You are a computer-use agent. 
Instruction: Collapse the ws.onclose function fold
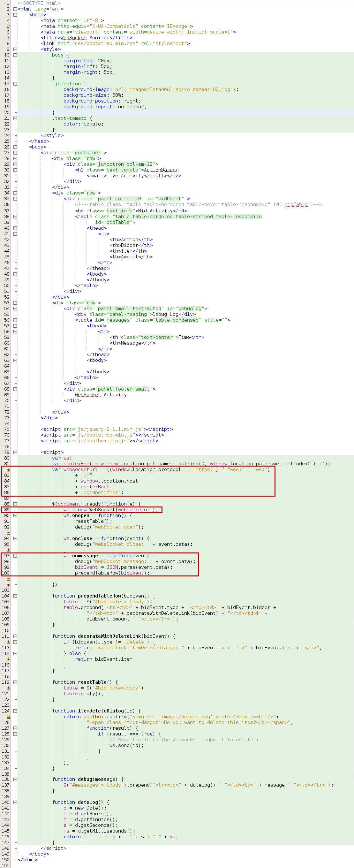point(15,538)
